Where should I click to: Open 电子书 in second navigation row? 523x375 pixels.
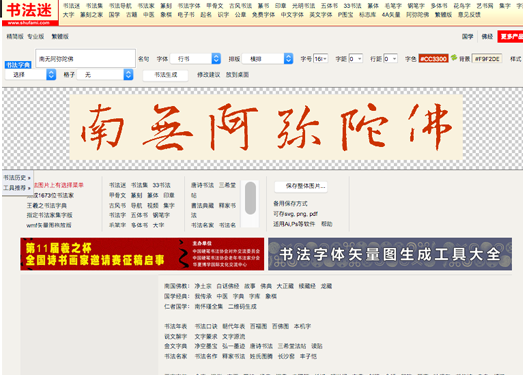186,15
